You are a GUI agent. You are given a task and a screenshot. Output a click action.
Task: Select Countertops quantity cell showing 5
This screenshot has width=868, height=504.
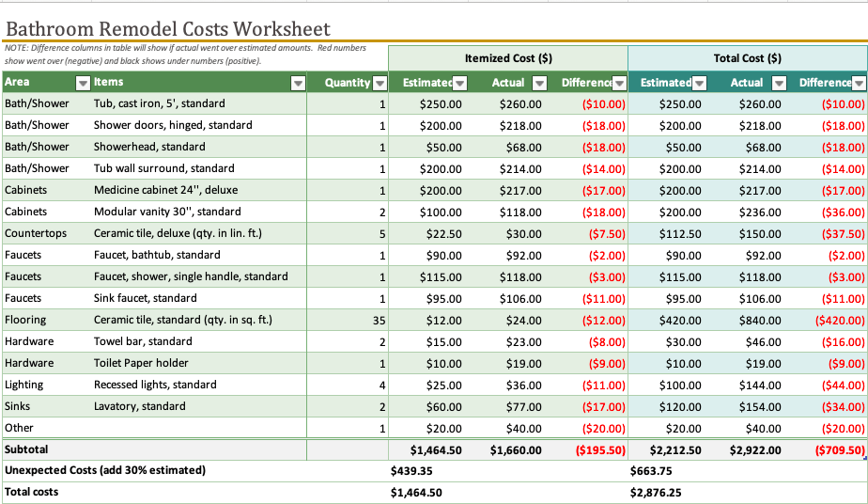(348, 234)
